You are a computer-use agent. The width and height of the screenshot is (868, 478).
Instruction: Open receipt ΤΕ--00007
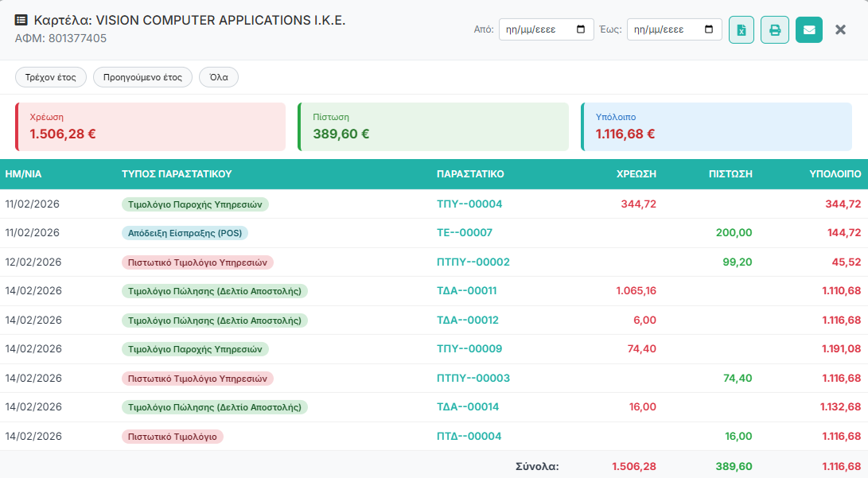(465, 233)
